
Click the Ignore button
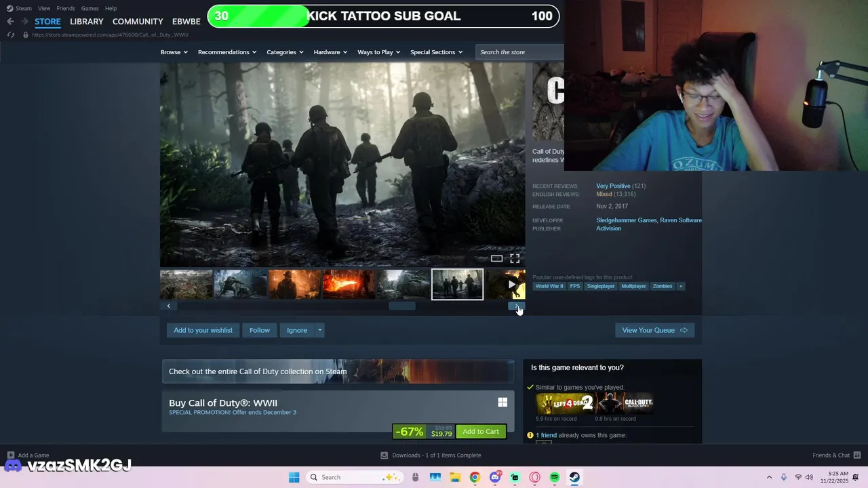pyautogui.click(x=297, y=330)
